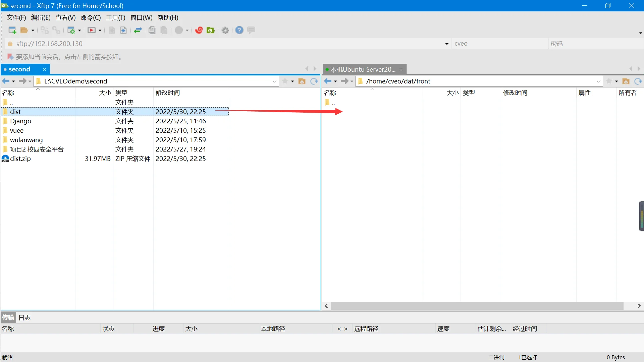Open the sftp host address dropdown
Image resolution: width=644 pixels, height=362 pixels.
[447, 44]
